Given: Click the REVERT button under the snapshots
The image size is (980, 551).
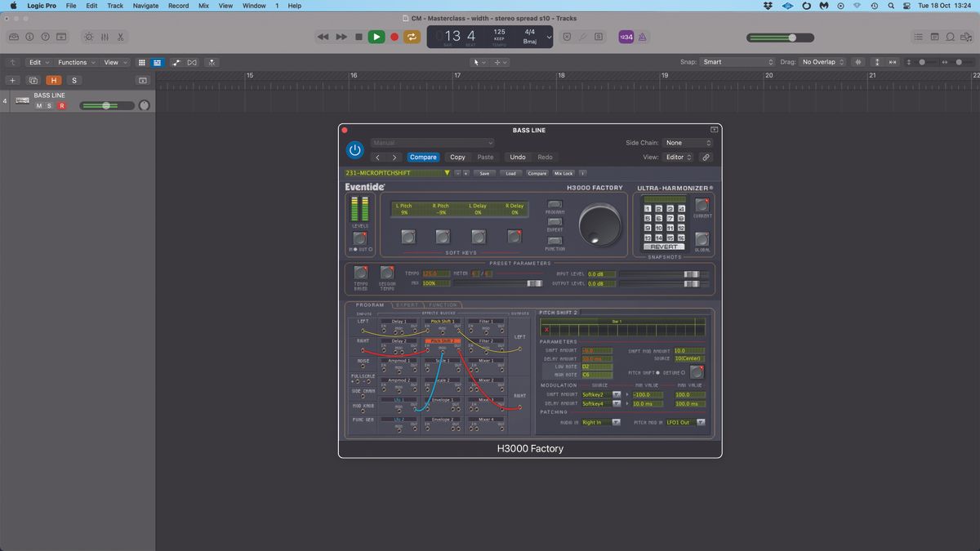Looking at the screenshot, I should 664,246.
